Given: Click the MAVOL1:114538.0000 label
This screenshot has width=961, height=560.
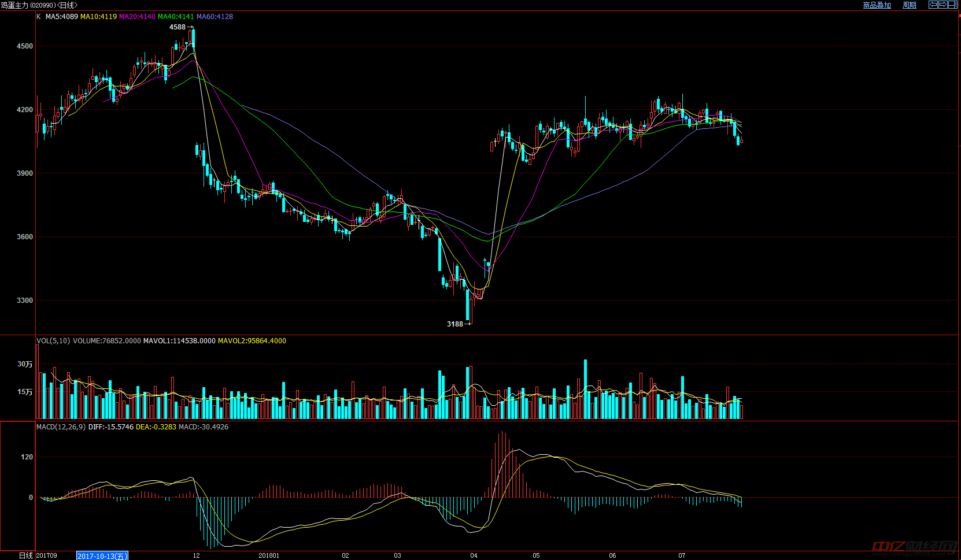Looking at the screenshot, I should [179, 341].
